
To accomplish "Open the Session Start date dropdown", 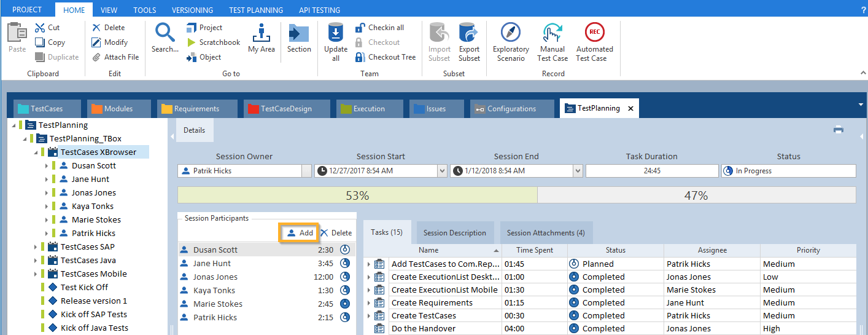I will coord(442,171).
